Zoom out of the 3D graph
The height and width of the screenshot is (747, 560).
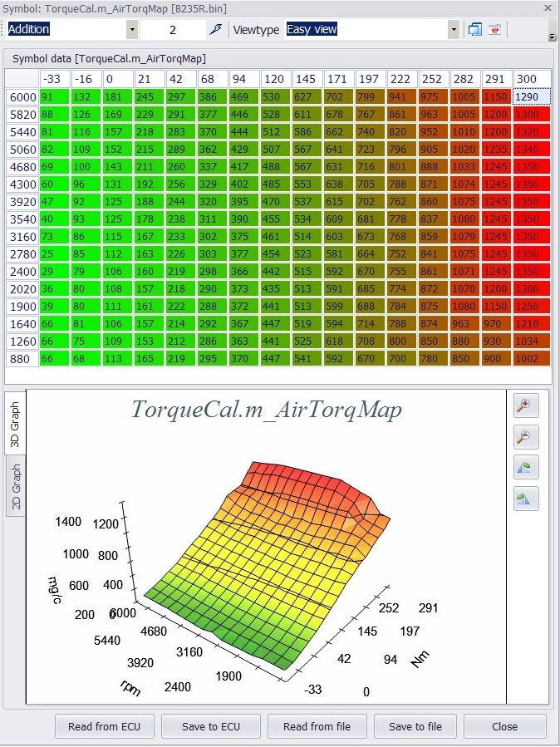click(526, 436)
